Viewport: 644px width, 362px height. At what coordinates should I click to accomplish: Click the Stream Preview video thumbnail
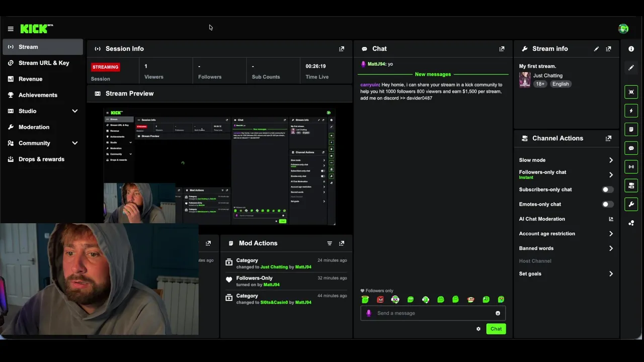coord(219,167)
